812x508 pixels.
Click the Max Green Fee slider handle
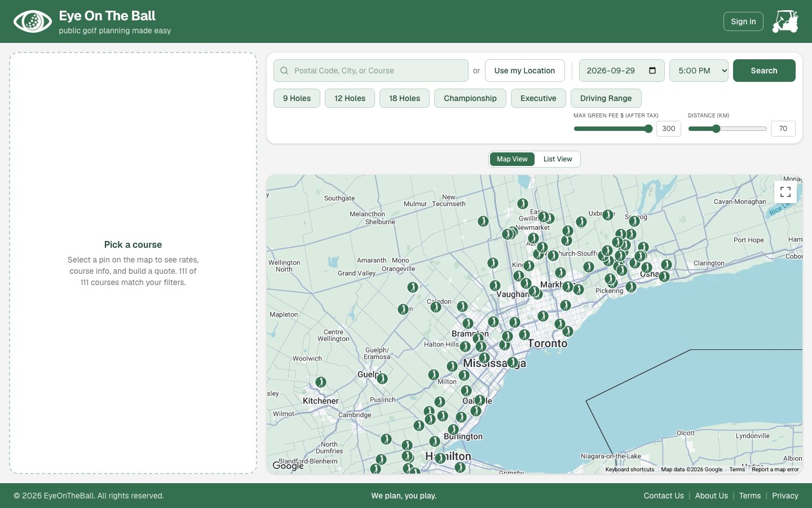648,129
